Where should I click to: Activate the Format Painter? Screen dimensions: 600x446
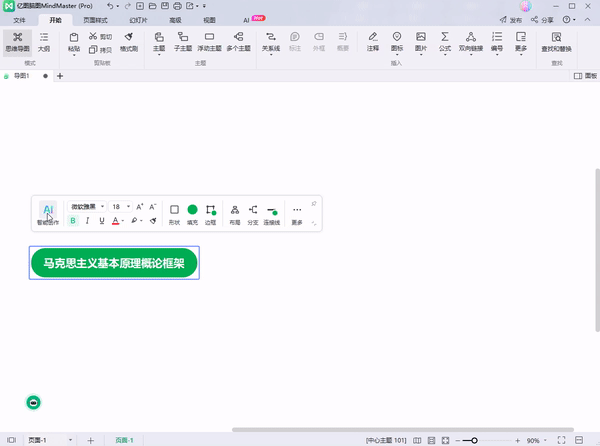pyautogui.click(x=129, y=42)
